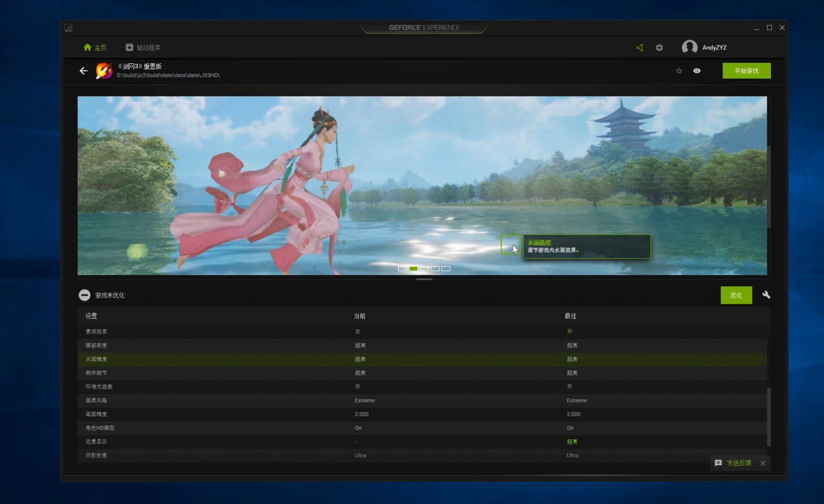Maximize the GeForce Experience window
The height and width of the screenshot is (504, 824).
tap(769, 28)
